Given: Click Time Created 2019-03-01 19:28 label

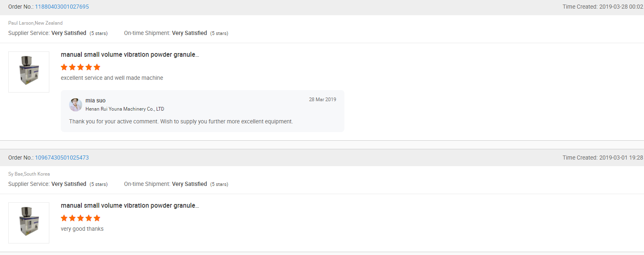Looking at the screenshot, I should pyautogui.click(x=603, y=158).
